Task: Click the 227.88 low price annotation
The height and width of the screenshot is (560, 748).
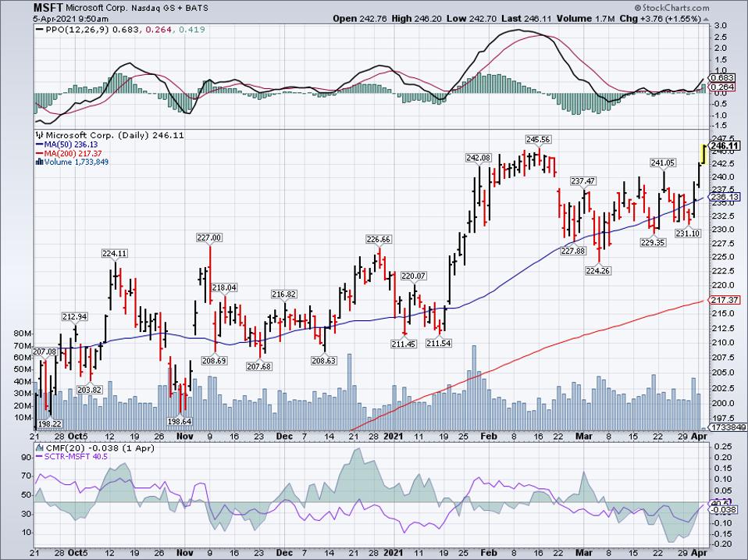Action: click(572, 251)
